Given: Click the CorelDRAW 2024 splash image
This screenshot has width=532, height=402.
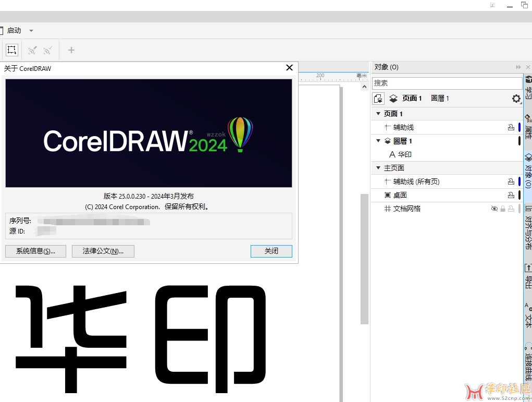Looking at the screenshot, I should (149, 133).
